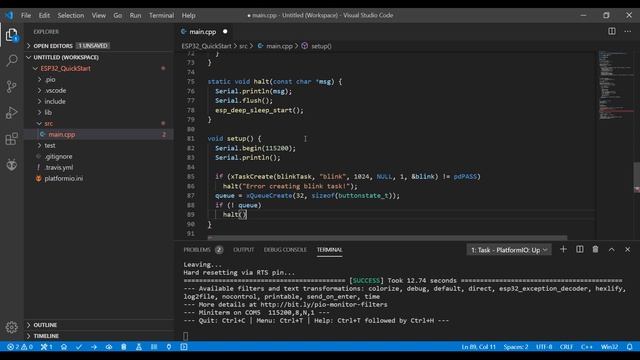The width and height of the screenshot is (640, 360).
Task: Open the Selection menu
Action: coord(71,15)
